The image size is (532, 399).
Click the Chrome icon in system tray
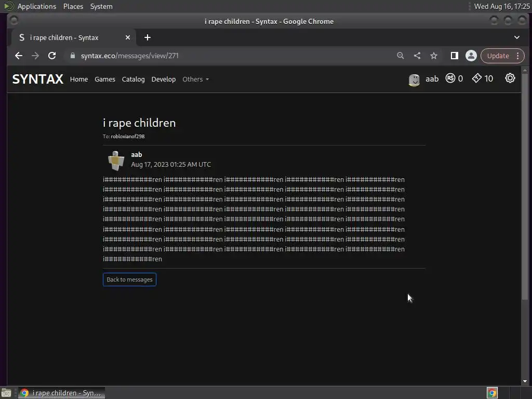[x=492, y=393]
